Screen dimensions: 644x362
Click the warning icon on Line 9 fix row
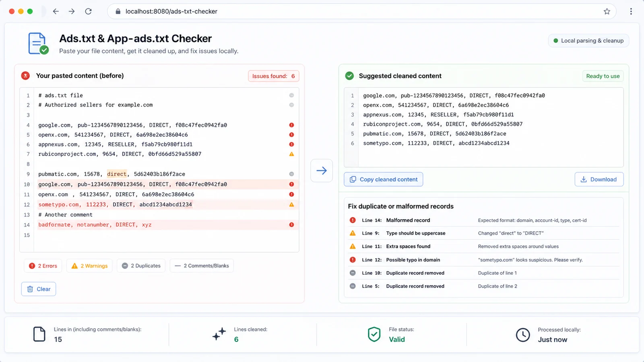click(x=353, y=233)
